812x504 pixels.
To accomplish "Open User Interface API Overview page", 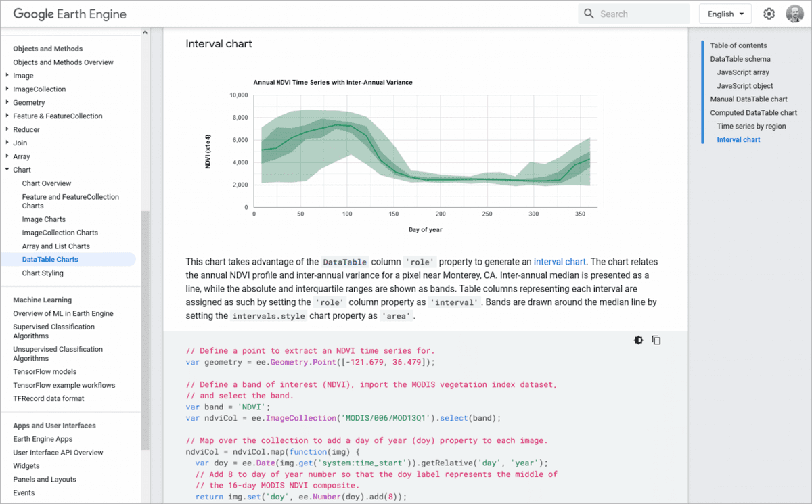I will (x=58, y=453).
